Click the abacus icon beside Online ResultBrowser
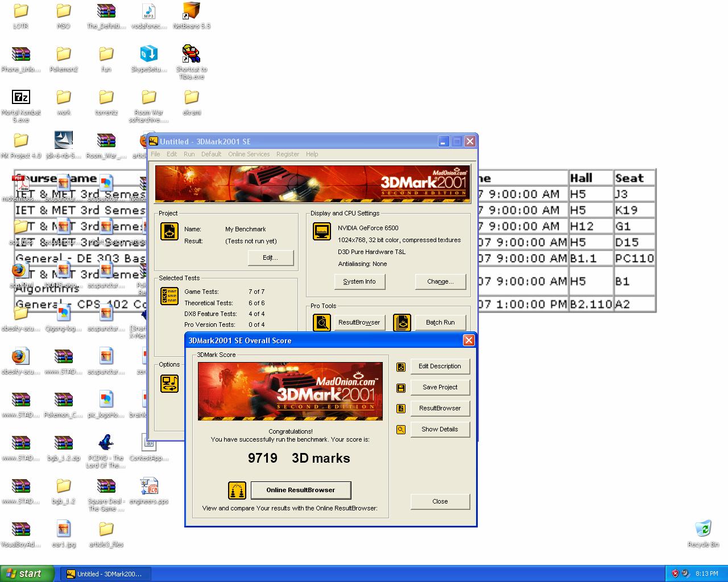This screenshot has height=582, width=728. tap(237, 490)
